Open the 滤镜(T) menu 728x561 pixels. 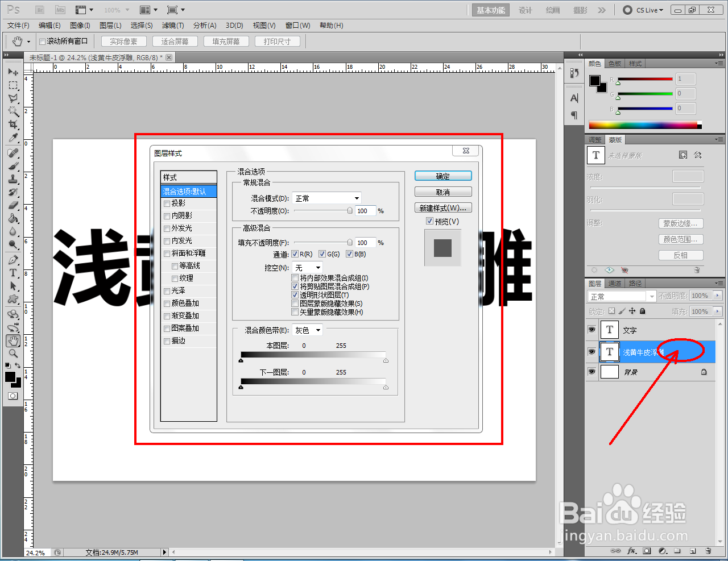[x=173, y=26]
